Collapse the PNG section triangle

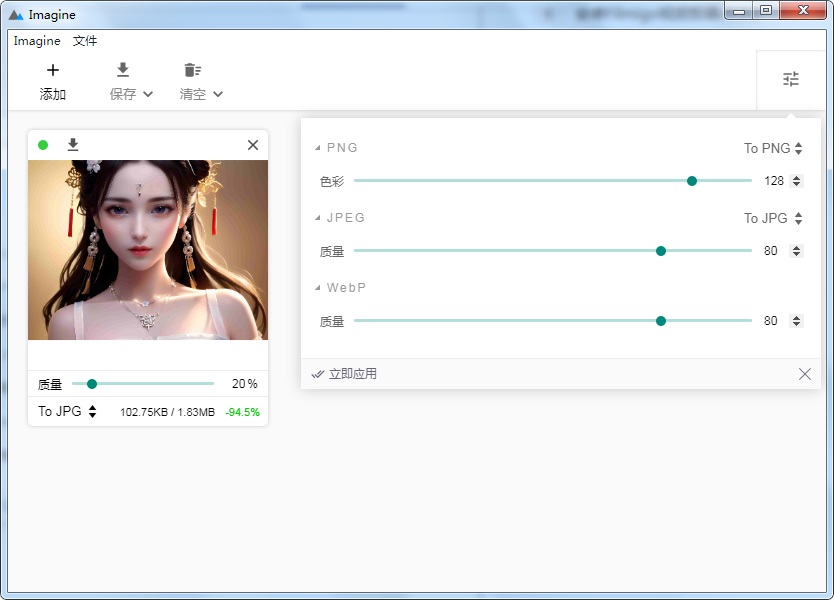(318, 148)
